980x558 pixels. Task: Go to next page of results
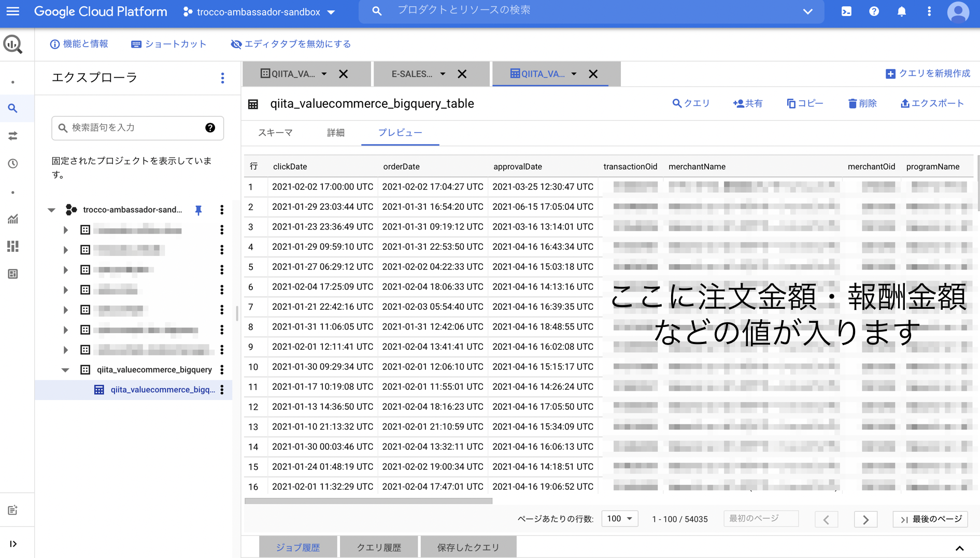[x=865, y=519]
